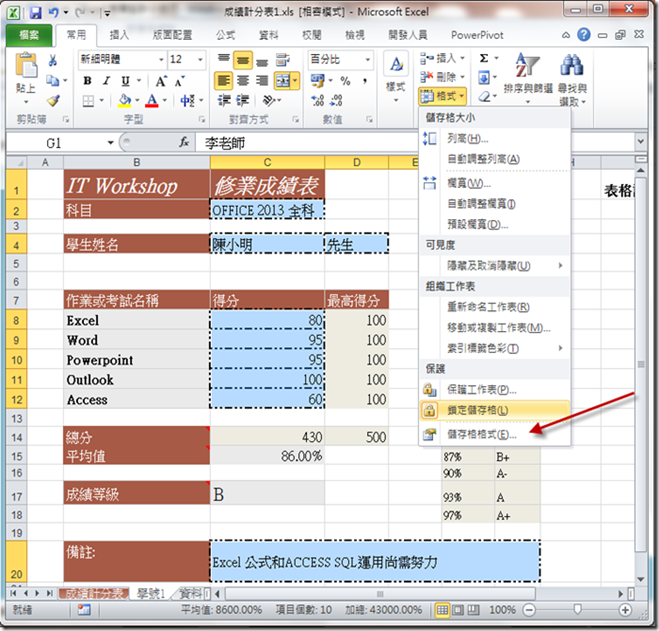The width and height of the screenshot is (659, 631).
Task: Increase font size button
Action: [x=161, y=81]
